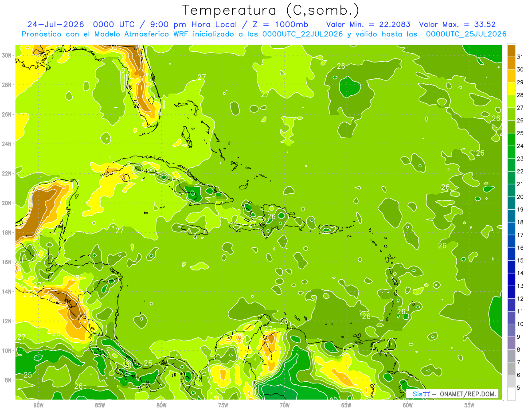Image resolution: width=532 pixels, height=411 pixels.
Task: Click the '70W' longitude axis label
Action: pos(285,405)
